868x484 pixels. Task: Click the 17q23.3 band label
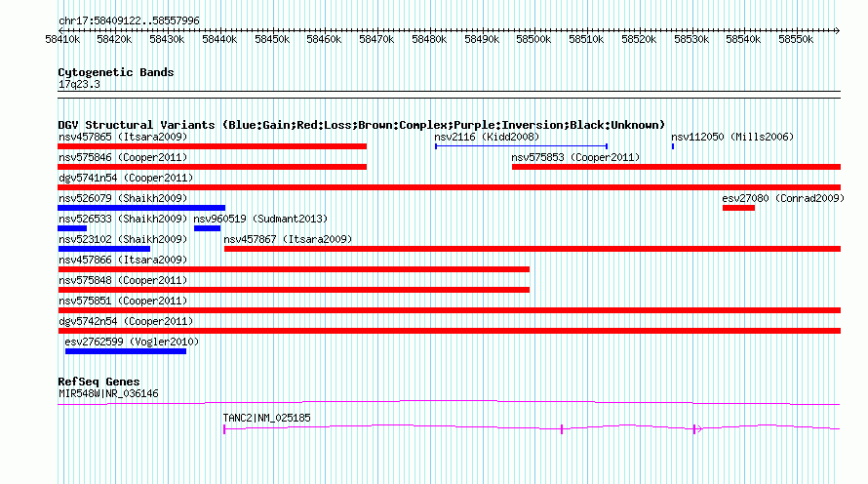click(x=79, y=84)
